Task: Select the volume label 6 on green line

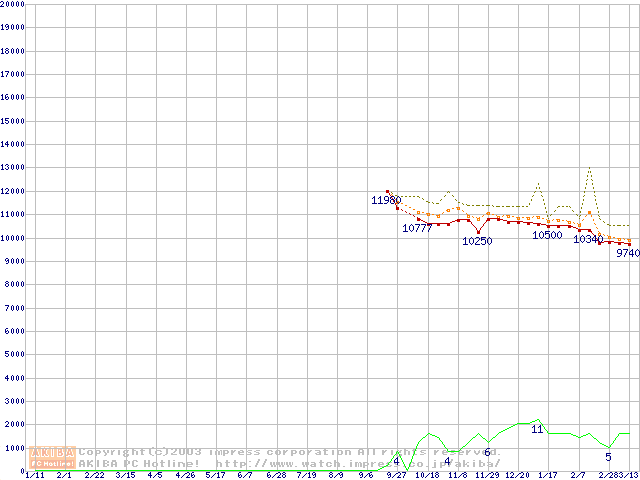Action: coord(487,453)
